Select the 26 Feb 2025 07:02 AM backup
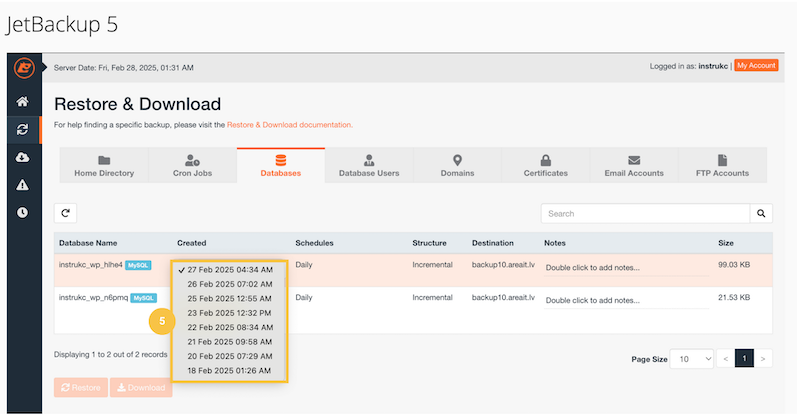 point(229,284)
